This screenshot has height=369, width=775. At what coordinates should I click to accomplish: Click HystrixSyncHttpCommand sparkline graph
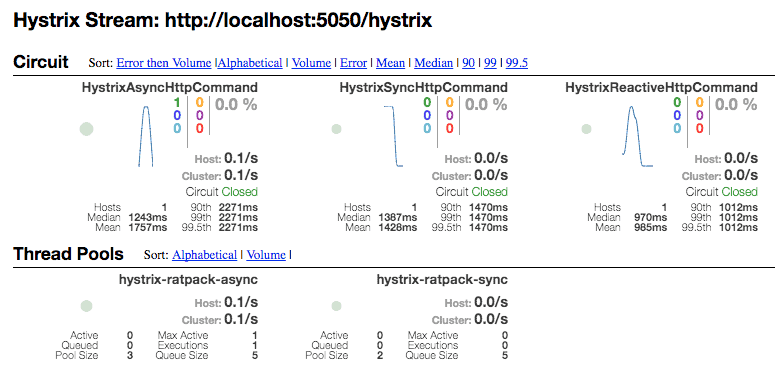coord(394,136)
